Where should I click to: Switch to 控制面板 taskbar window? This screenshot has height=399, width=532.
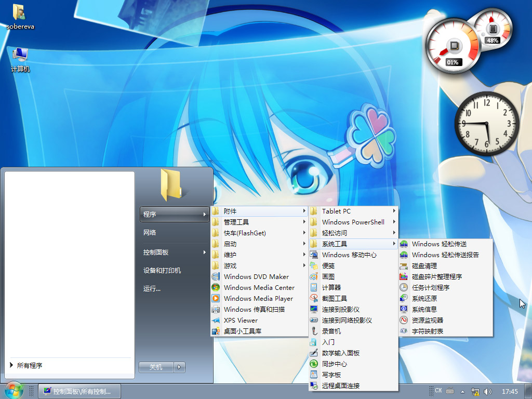(79, 391)
